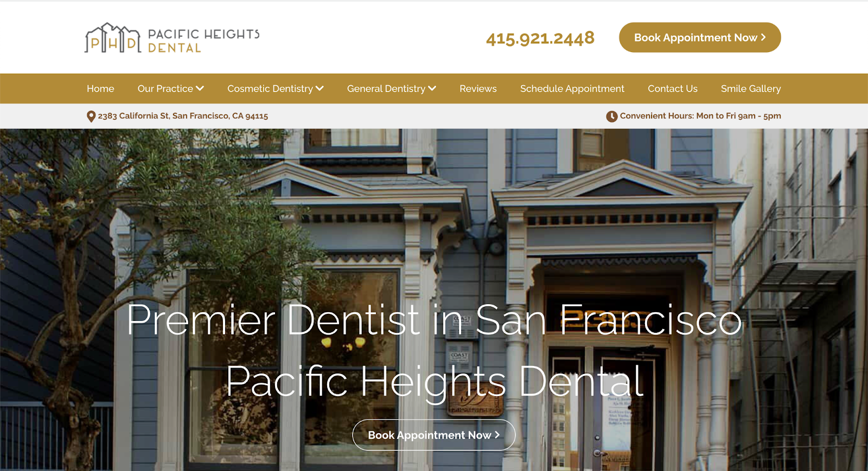This screenshot has height=471, width=868.
Task: Click the Pacific Heights Dental hero heading
Action: point(434,381)
